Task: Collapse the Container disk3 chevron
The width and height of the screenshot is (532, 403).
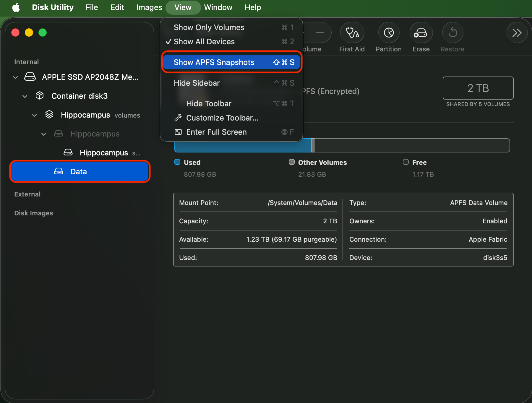Action: 25,96
